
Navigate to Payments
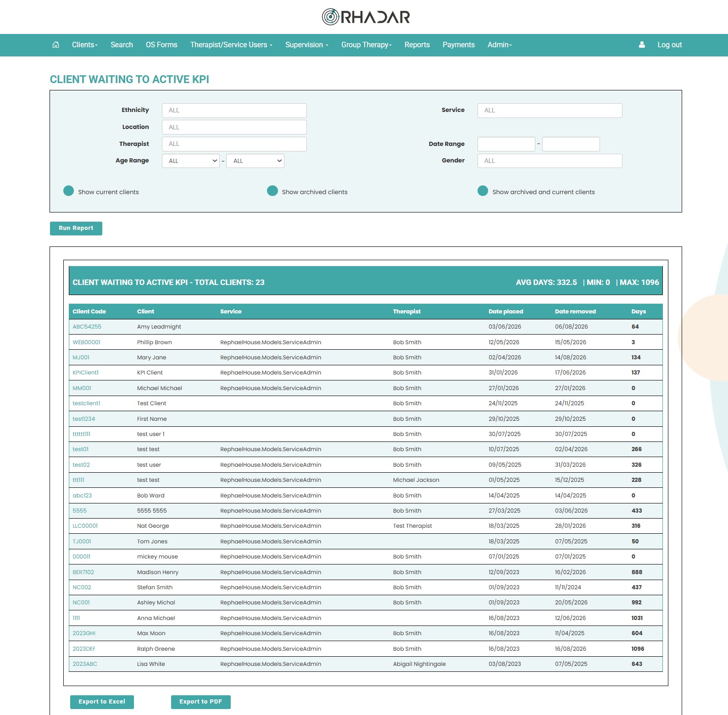tap(459, 45)
